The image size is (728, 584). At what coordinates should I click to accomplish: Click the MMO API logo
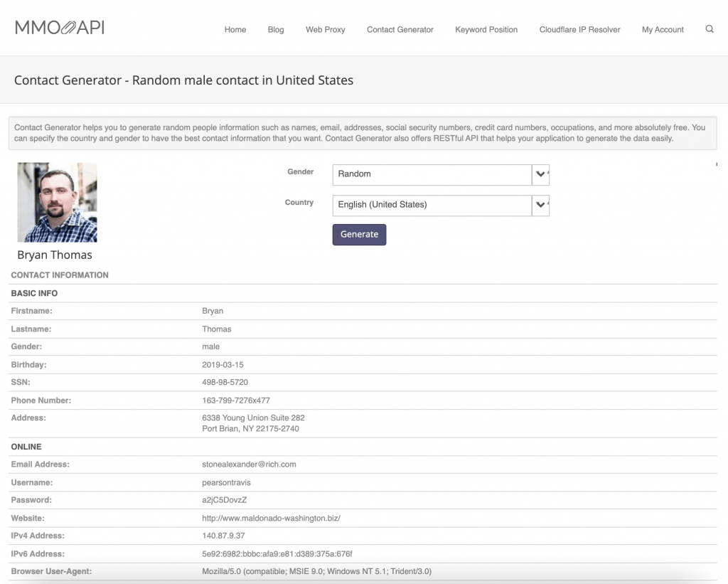click(x=60, y=28)
